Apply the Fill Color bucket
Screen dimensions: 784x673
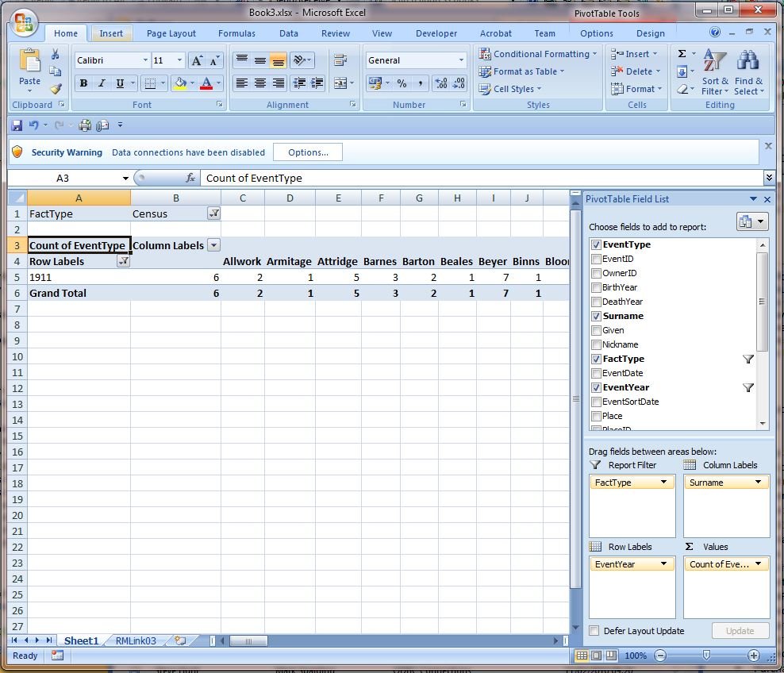click(x=180, y=83)
